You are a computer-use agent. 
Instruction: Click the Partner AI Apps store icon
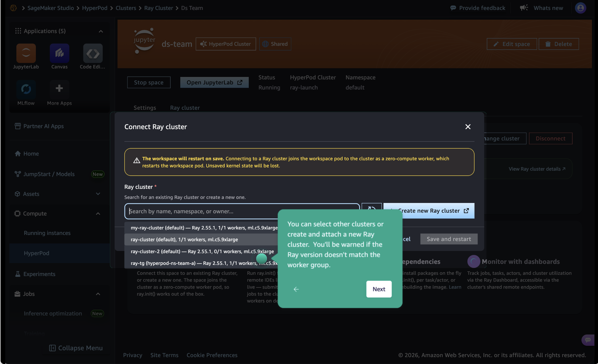18,126
